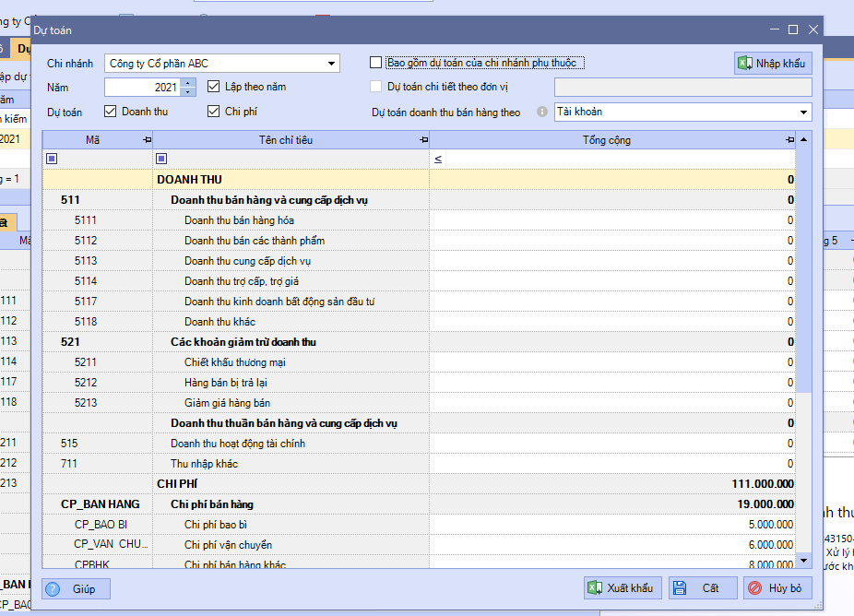
Task: Click the Hủy bỏ cancel icon
Action: point(754,588)
